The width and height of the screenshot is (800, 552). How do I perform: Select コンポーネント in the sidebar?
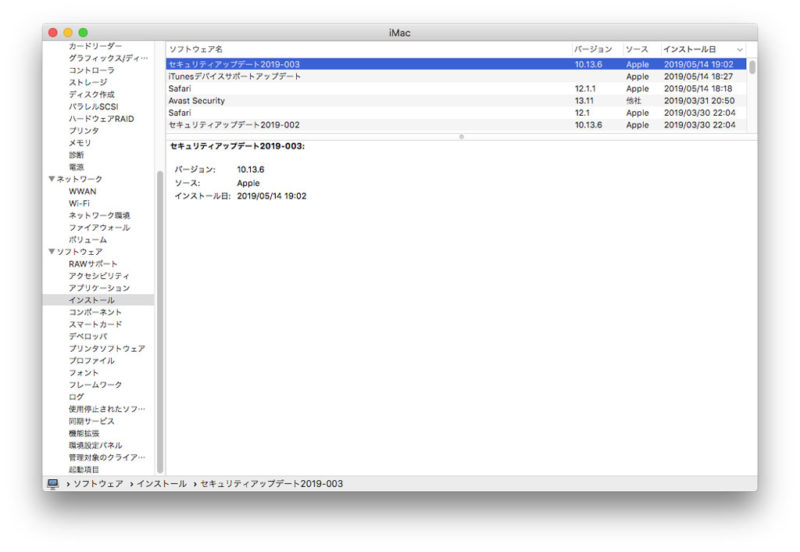pyautogui.click(x=95, y=312)
